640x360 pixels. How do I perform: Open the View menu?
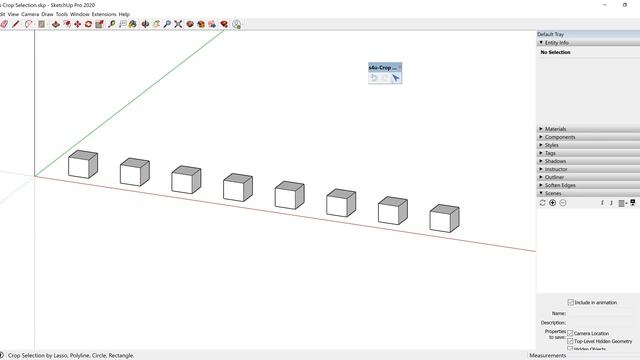click(x=13, y=14)
